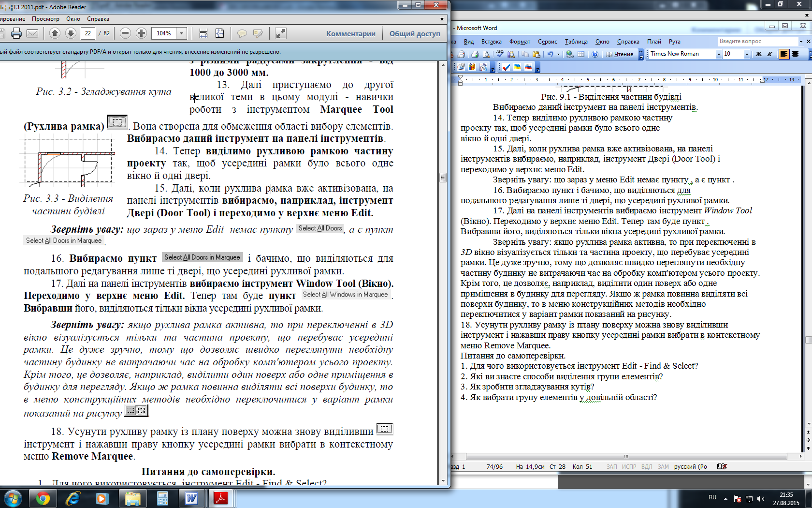Select the highlight text tool
The image size is (812, 508).
coord(258,33)
